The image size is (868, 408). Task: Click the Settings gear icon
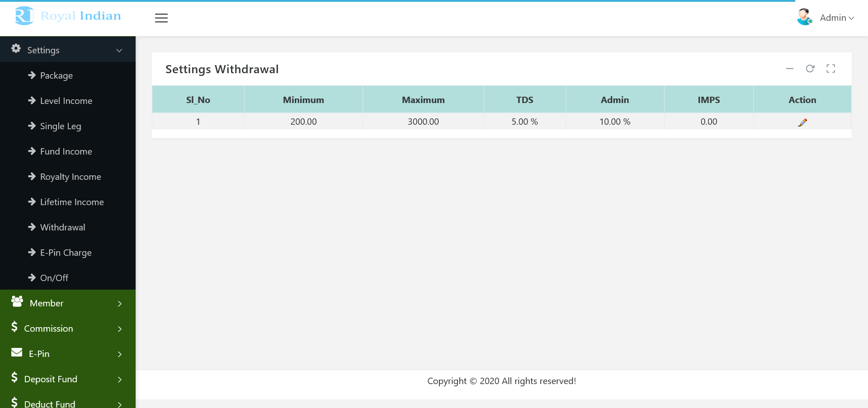16,48
